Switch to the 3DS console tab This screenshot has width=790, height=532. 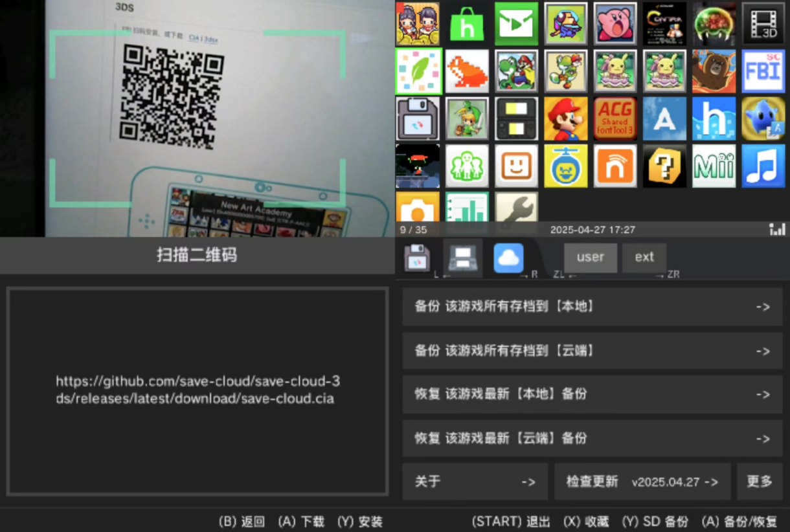coord(462,258)
